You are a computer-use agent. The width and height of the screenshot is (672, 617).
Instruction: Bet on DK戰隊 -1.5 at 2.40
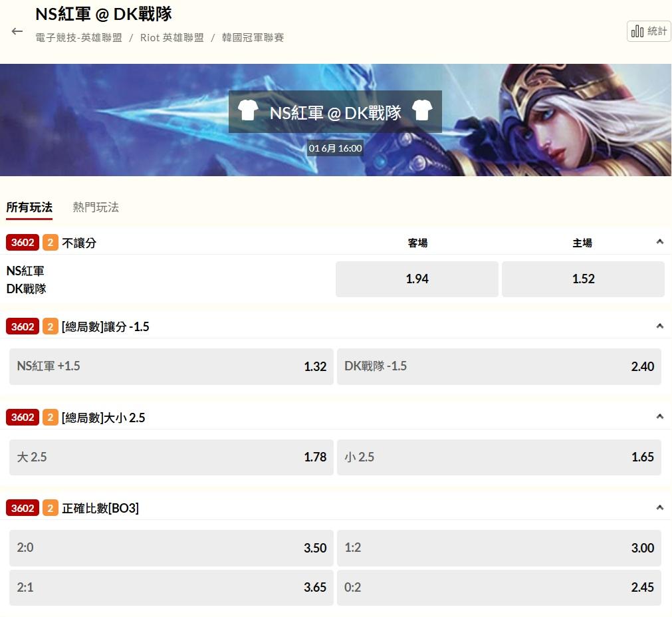tap(499, 366)
